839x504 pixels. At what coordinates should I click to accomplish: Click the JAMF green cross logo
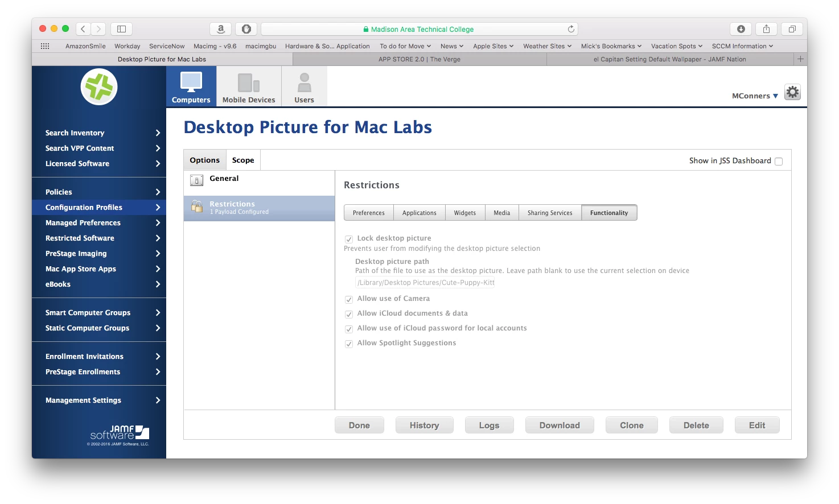click(x=99, y=87)
